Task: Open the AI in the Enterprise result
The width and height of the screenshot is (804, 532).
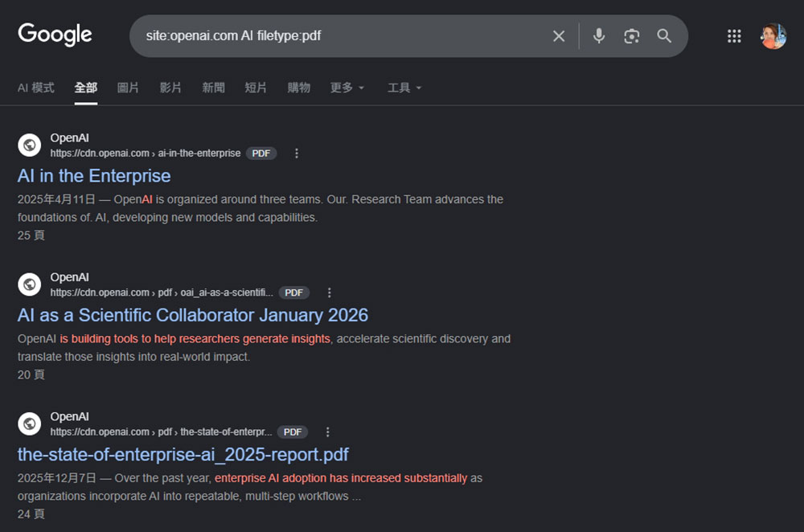Action: click(94, 176)
